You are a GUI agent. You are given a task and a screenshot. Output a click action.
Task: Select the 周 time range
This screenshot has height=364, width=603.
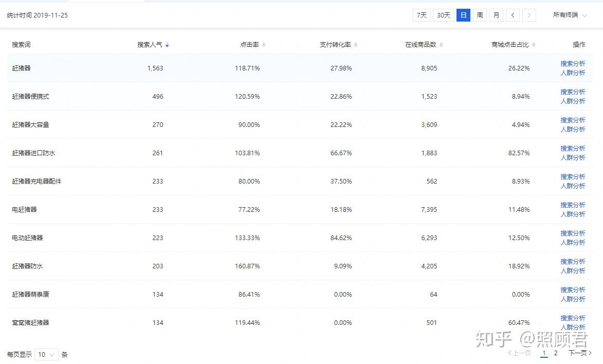(x=480, y=15)
